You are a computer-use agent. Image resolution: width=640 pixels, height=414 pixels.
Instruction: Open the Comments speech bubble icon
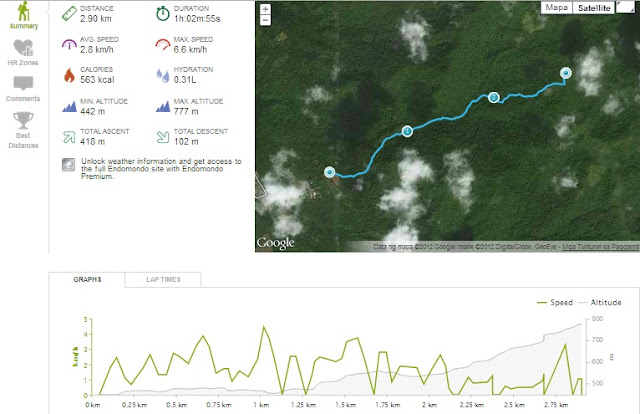(x=23, y=83)
